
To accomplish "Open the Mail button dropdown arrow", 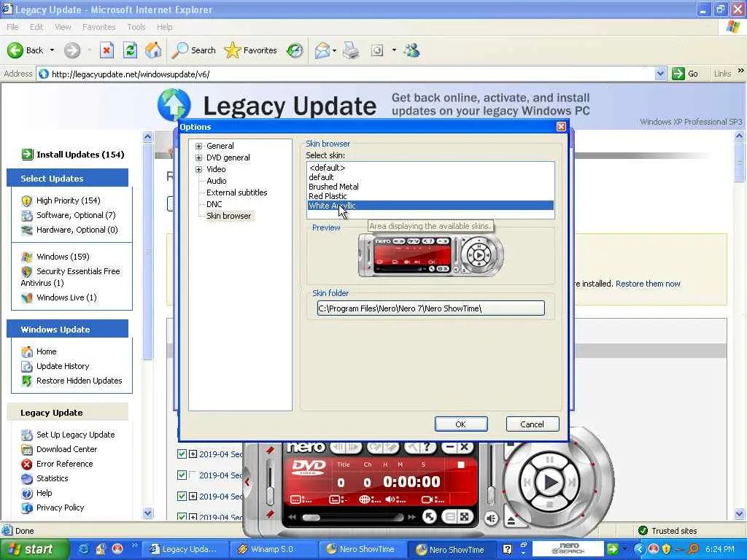I will click(334, 50).
